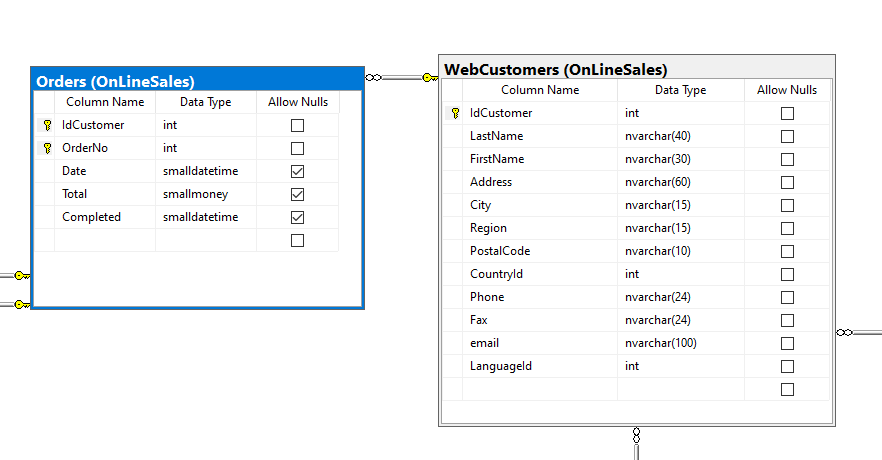Click the Data Type header in Orders
Screen dimensions: 882x460
coord(205,102)
